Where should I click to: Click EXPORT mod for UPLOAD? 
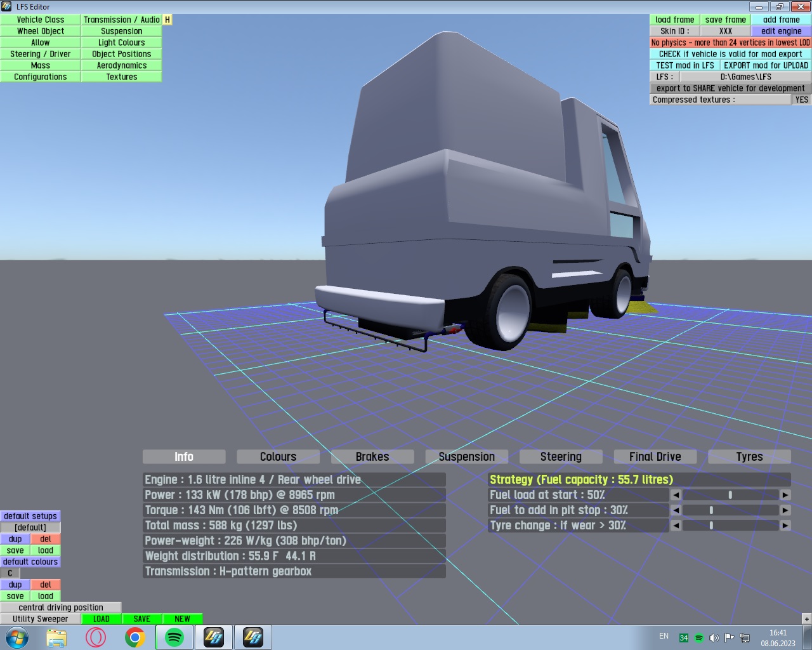pos(766,65)
